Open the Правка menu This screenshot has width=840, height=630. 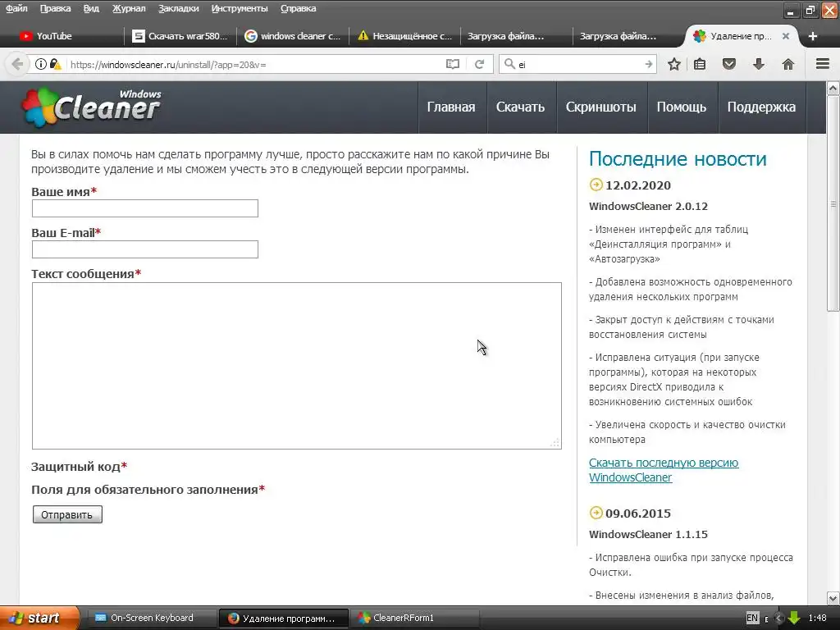point(55,8)
